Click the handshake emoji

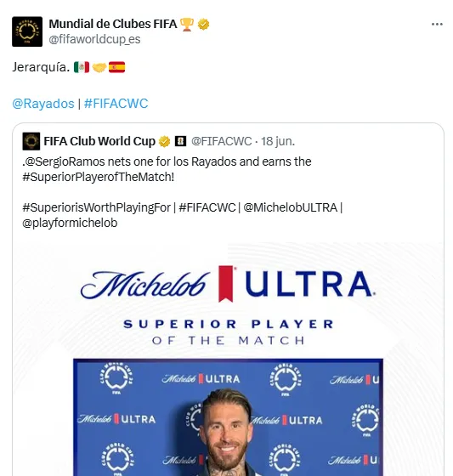point(99,67)
